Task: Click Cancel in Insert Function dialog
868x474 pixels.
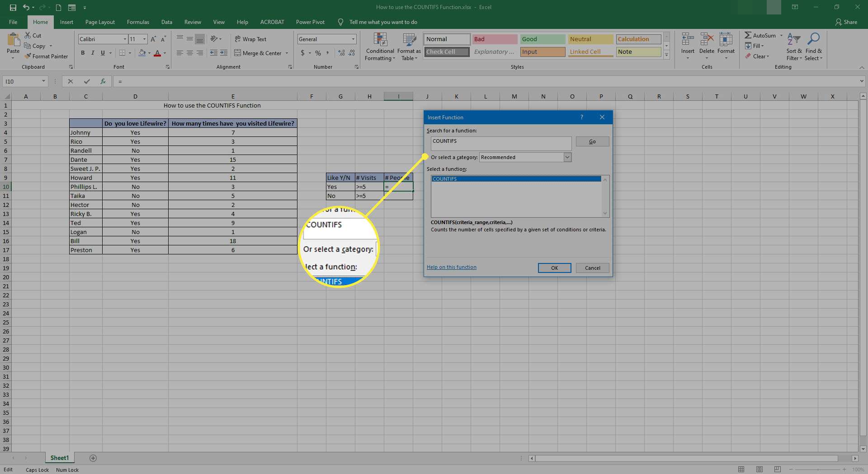Action: pos(592,268)
